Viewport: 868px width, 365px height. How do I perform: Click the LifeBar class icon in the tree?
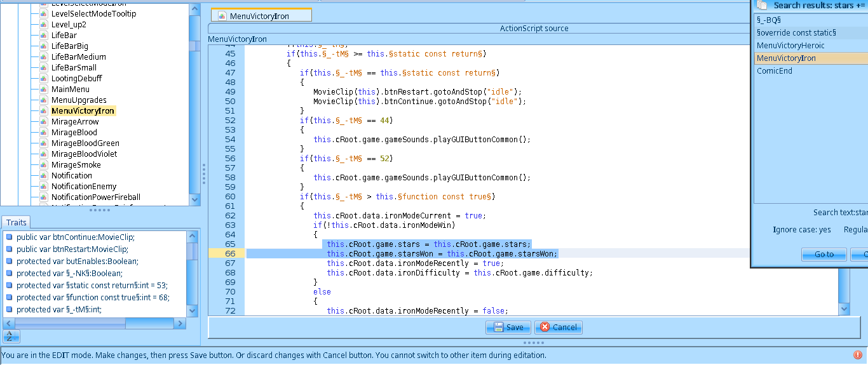(43, 36)
